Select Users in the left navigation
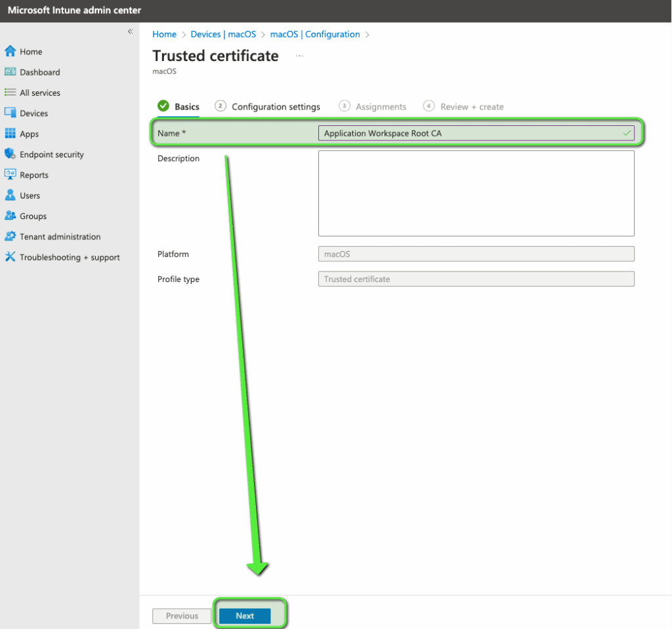Viewport: 672px width, 629px height. tap(29, 195)
